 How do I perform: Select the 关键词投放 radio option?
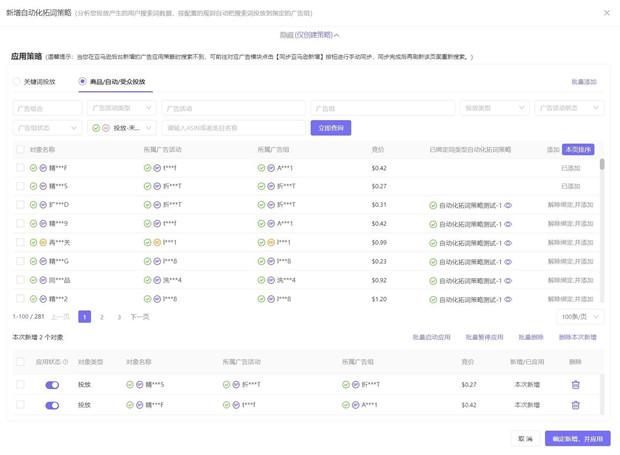[16, 81]
